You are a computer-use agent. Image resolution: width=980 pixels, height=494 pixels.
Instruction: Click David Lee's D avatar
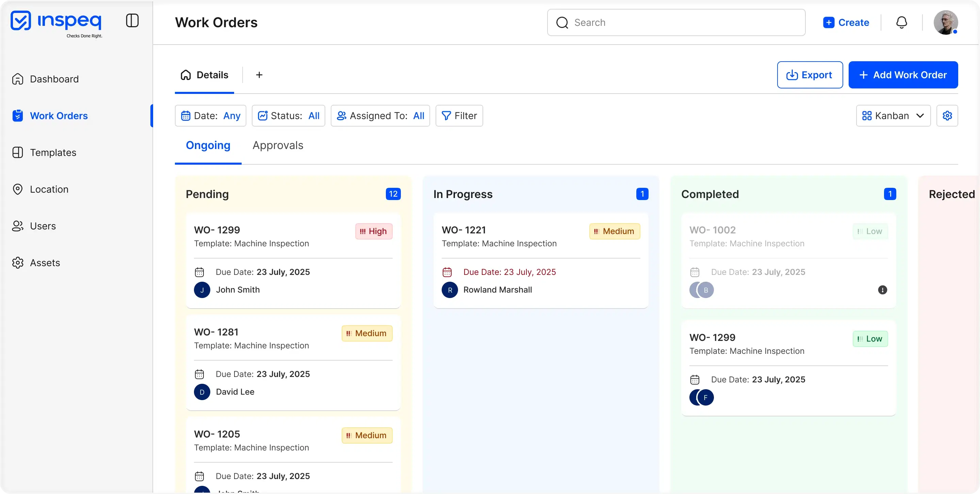coord(202,392)
